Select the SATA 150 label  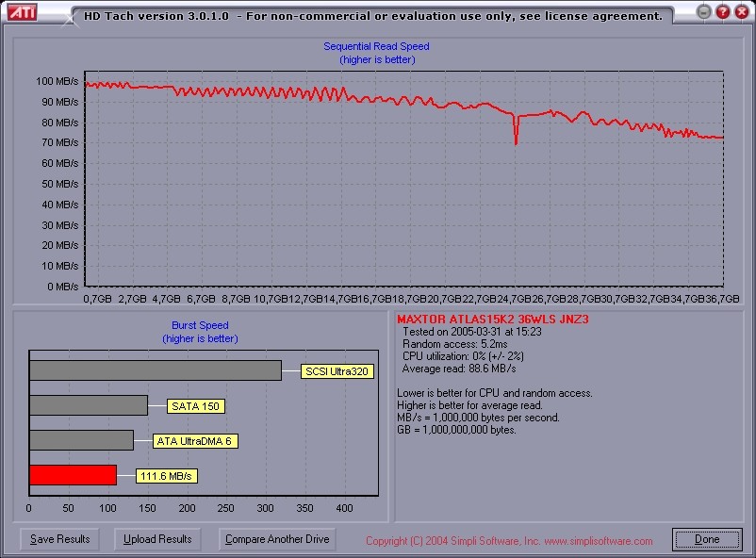(195, 406)
